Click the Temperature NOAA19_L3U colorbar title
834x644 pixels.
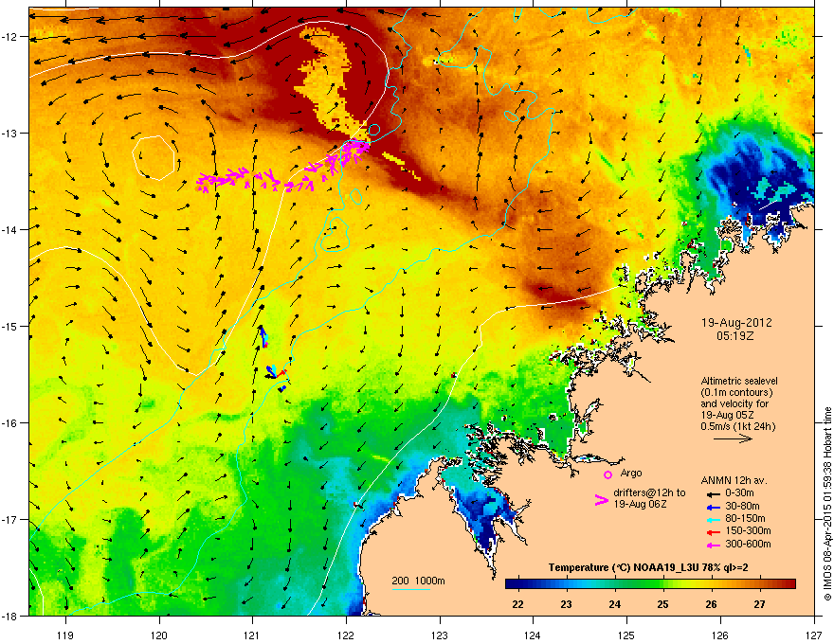(x=648, y=567)
